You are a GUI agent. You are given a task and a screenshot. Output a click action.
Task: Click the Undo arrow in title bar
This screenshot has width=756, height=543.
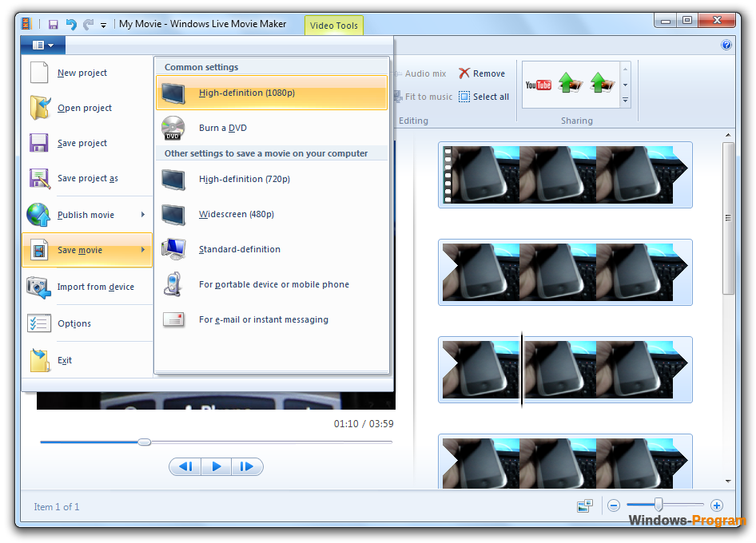(71, 24)
